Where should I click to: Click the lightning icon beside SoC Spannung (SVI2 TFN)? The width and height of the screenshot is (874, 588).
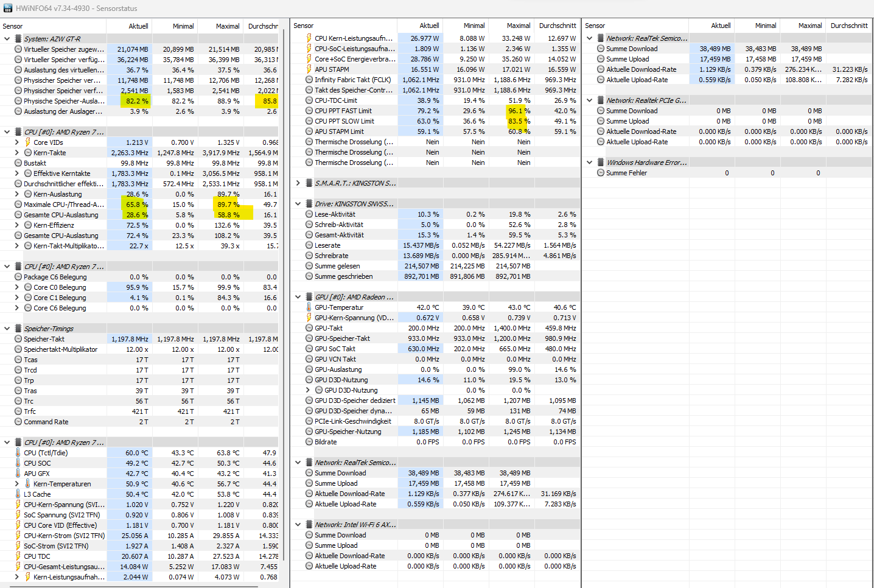pyautogui.click(x=18, y=515)
